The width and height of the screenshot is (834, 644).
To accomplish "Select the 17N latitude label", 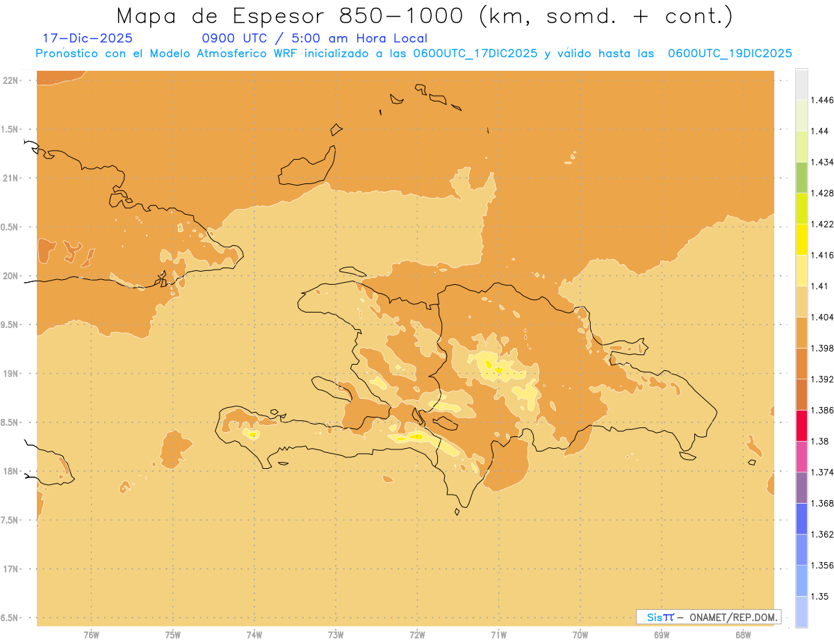I will pyautogui.click(x=11, y=569).
